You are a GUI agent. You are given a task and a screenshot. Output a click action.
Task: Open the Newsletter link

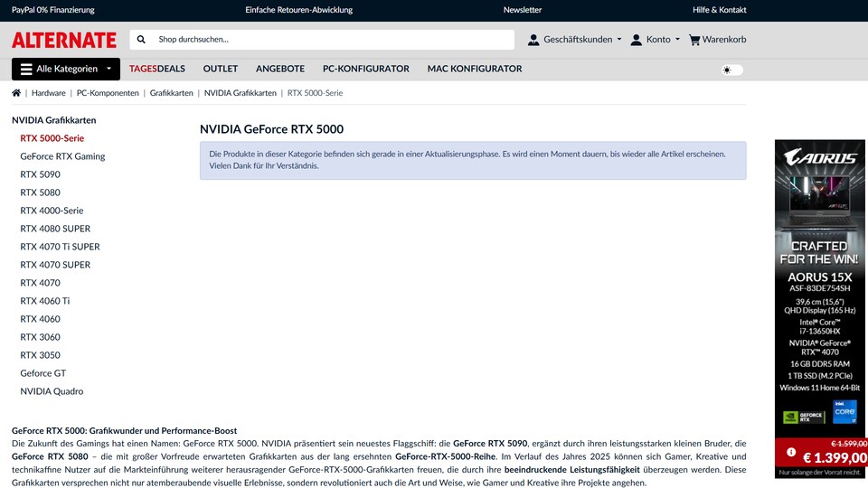point(522,10)
